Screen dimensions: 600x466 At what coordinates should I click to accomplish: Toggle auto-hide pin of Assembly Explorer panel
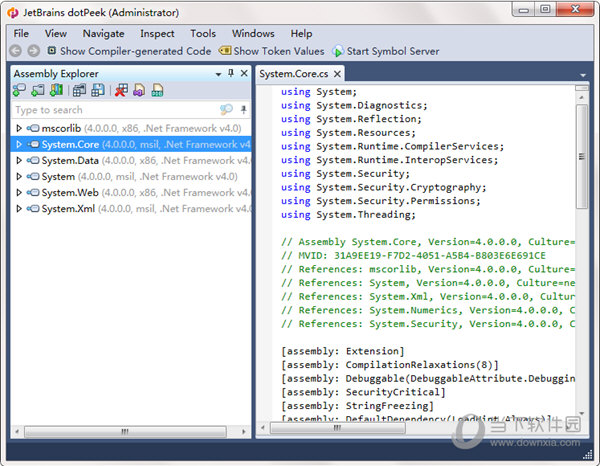[231, 73]
